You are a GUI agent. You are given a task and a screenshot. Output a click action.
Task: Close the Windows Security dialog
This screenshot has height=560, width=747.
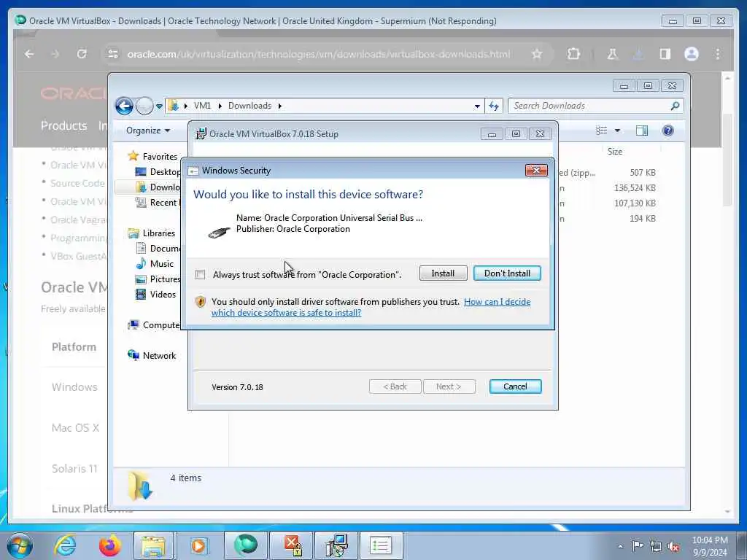[x=536, y=170]
